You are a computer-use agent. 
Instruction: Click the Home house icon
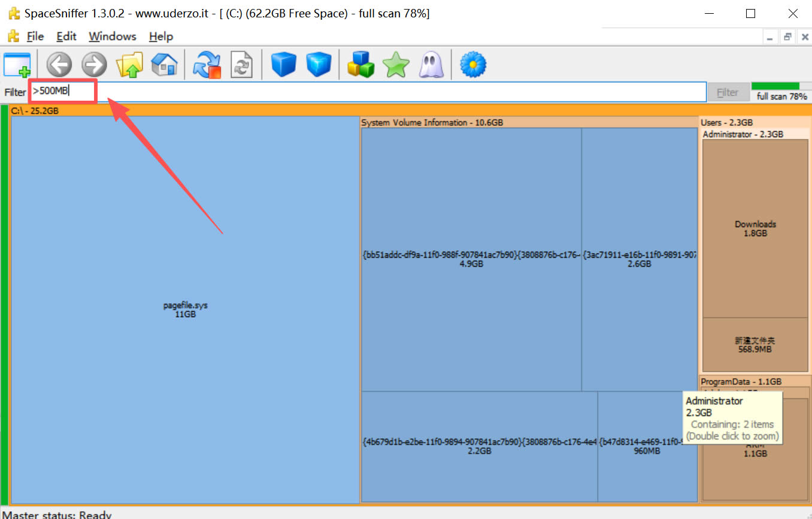point(164,65)
